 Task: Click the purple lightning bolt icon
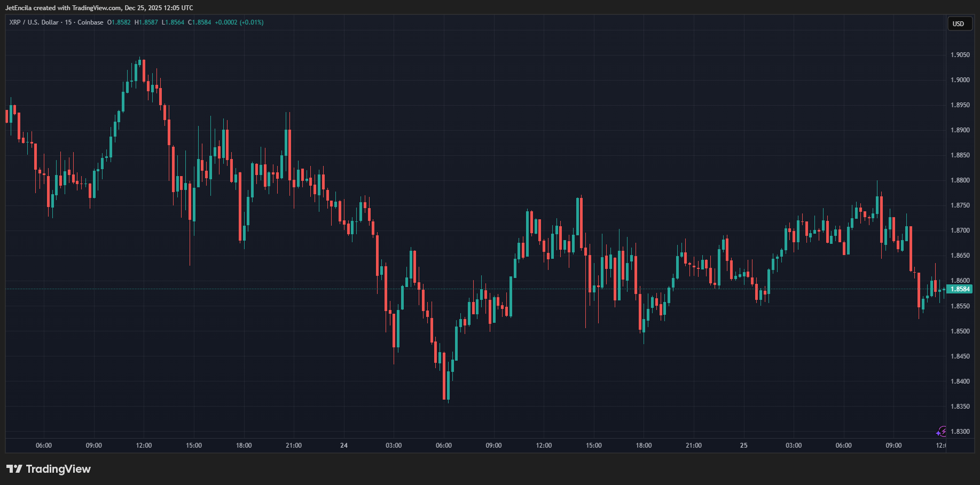942,432
